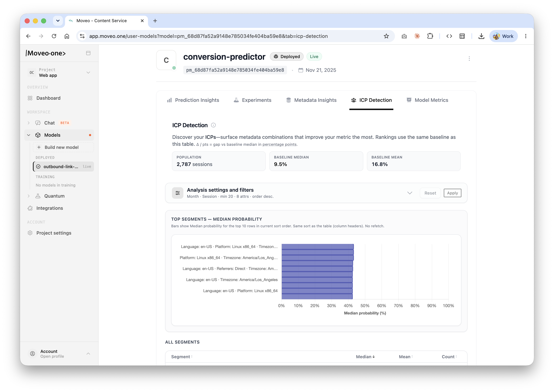This screenshot has width=554, height=392.
Task: Click the Nov 21, 2025 date
Action: coord(317,70)
